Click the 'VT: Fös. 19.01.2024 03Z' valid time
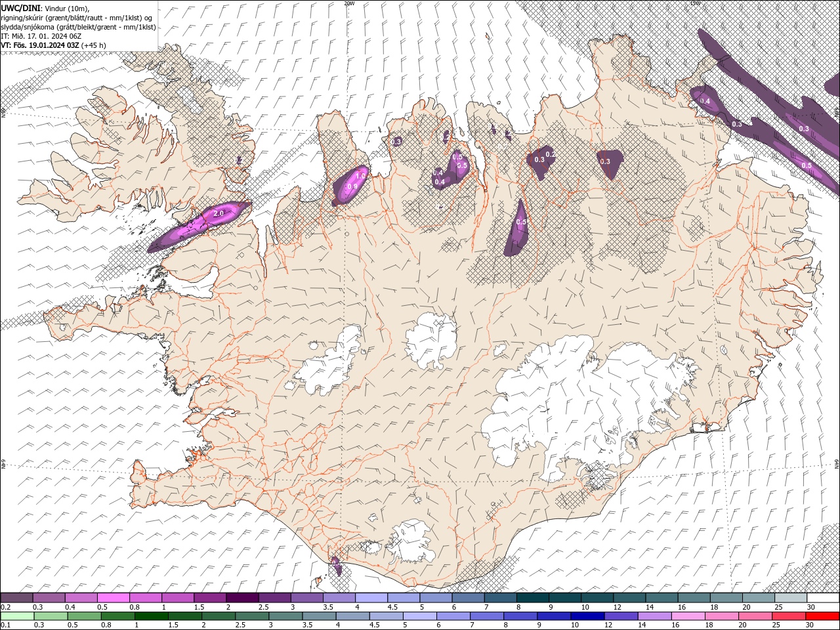 [41, 45]
